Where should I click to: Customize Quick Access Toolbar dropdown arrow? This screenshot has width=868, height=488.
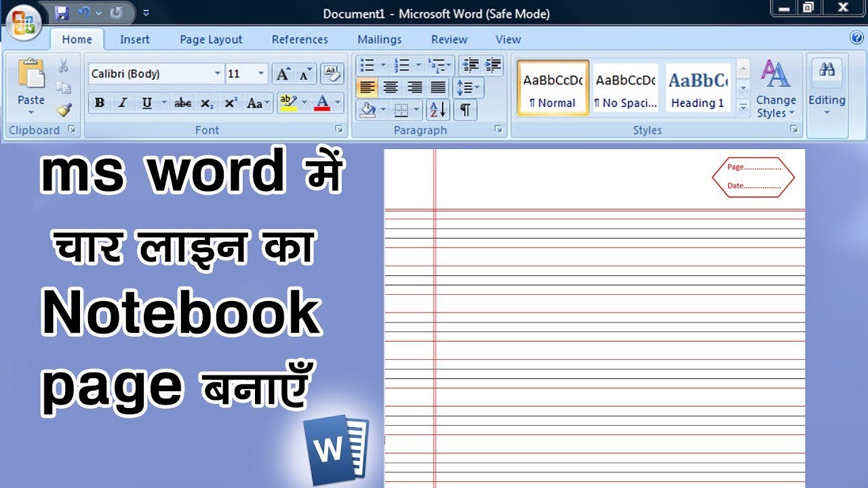tap(146, 13)
